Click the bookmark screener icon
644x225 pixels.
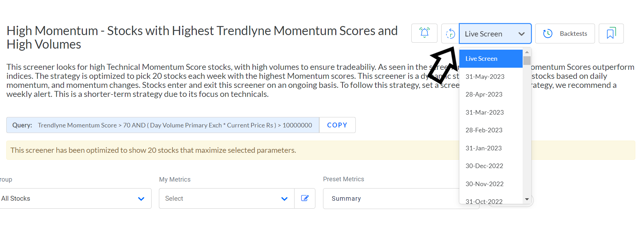click(611, 34)
